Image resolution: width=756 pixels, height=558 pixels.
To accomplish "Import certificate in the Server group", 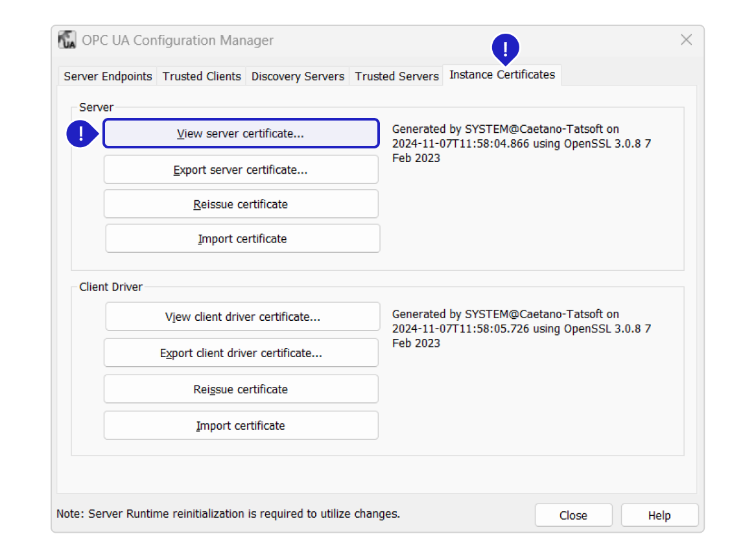I will [x=242, y=238].
